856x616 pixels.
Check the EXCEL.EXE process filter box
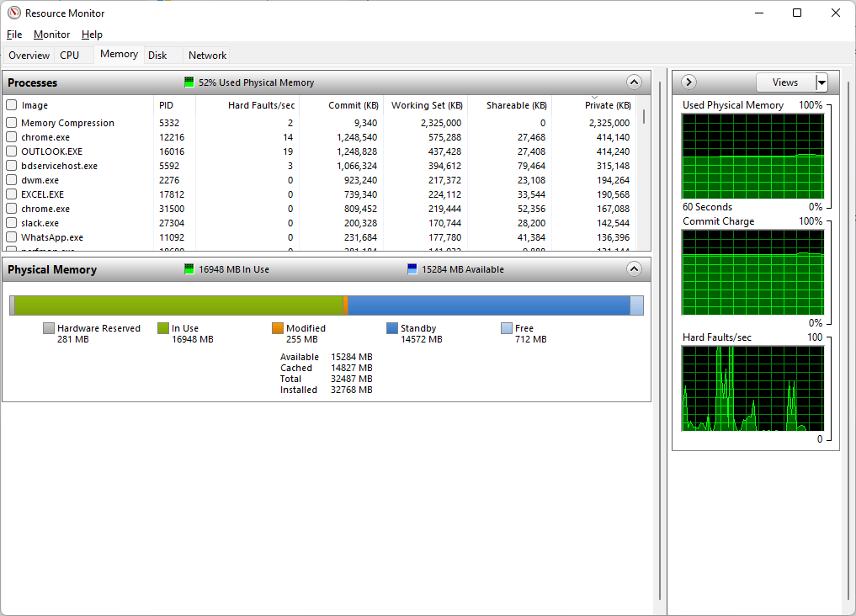[10, 194]
